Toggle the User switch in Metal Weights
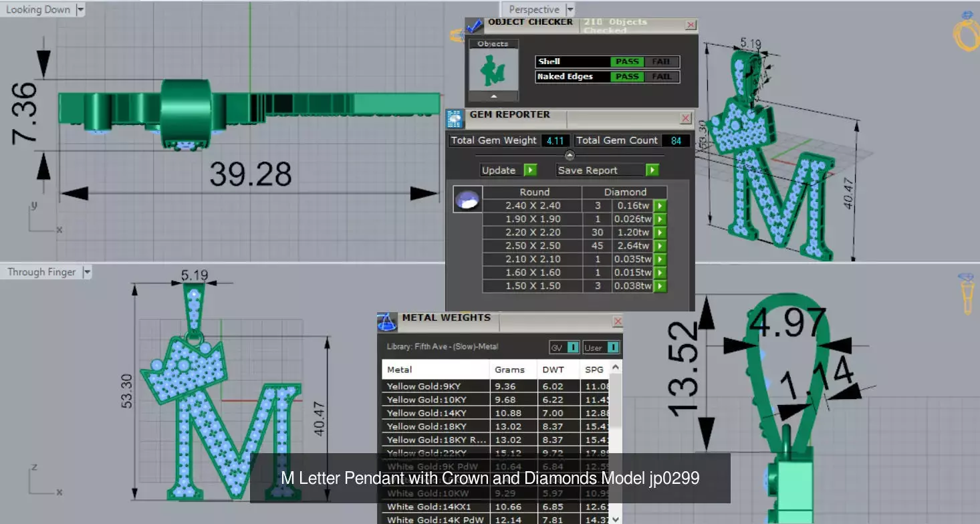980x524 pixels. [613, 347]
